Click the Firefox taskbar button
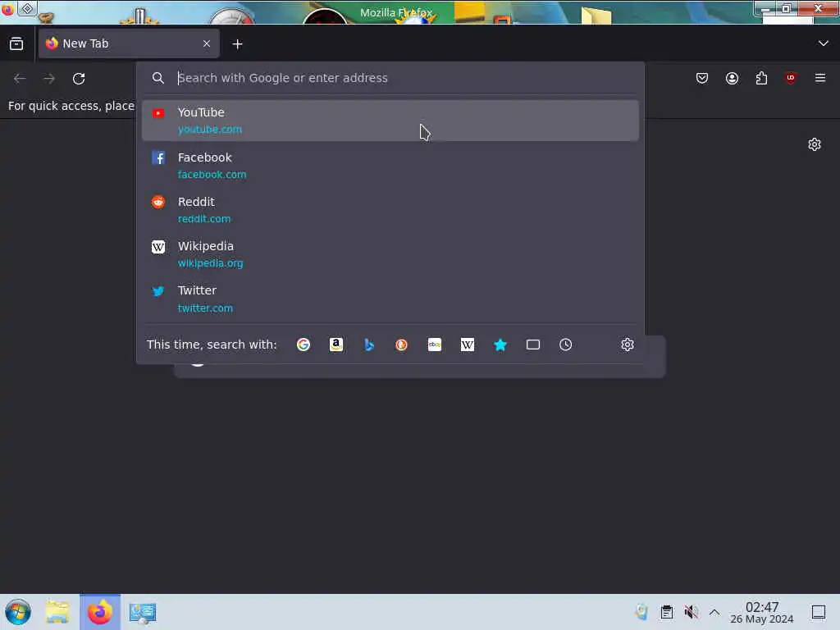Screen dimensions: 840x630 pos(100,612)
